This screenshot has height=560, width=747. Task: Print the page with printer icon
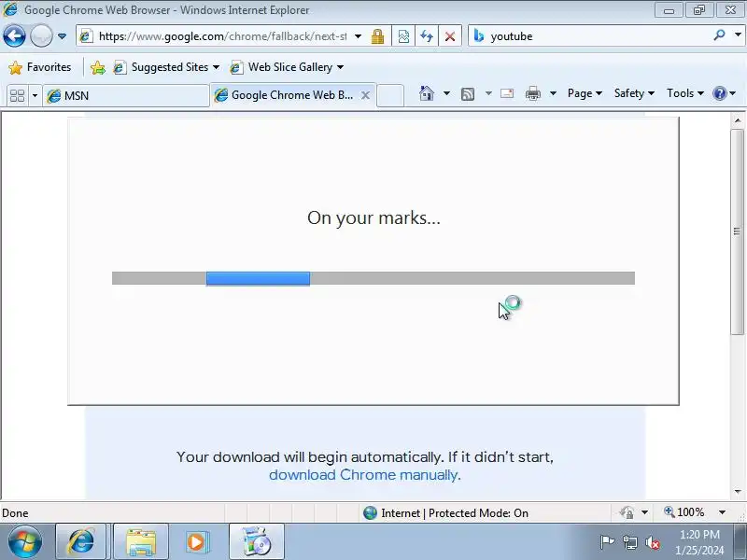tap(532, 93)
